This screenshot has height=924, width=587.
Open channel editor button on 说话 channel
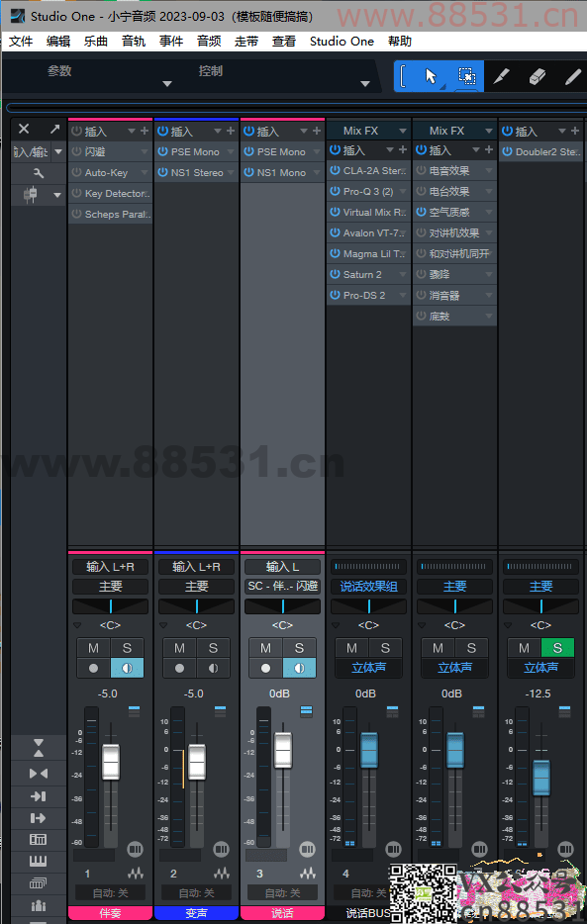pyautogui.click(x=307, y=849)
